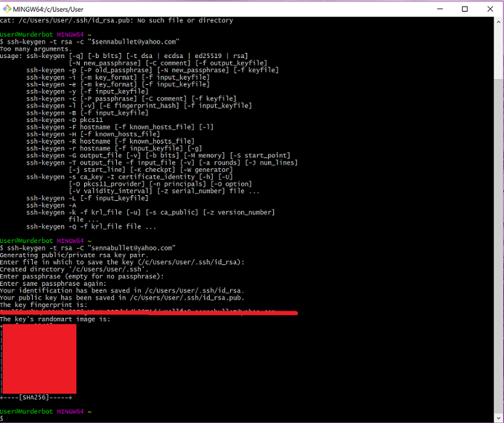Click the [SHA256] randomart footer line
The height and width of the screenshot is (423, 504).
click(36, 398)
